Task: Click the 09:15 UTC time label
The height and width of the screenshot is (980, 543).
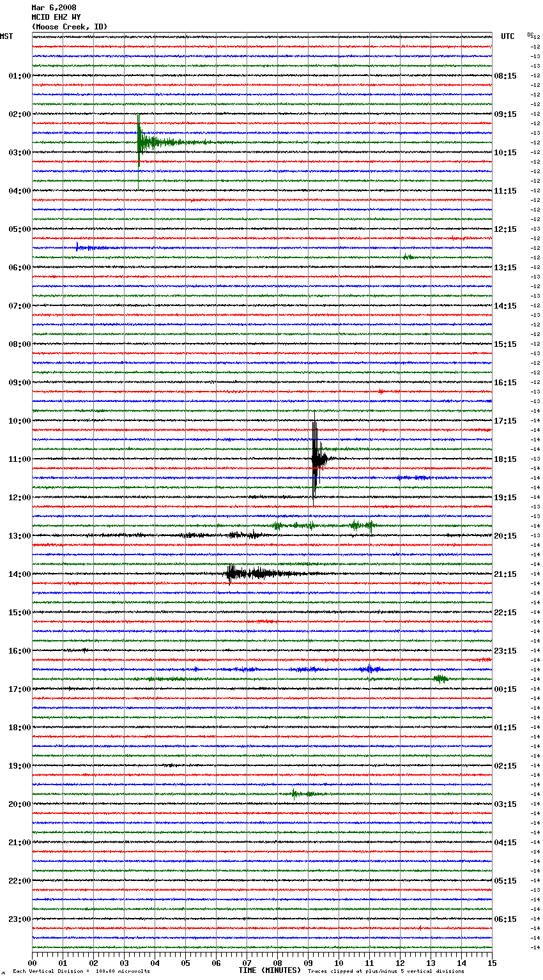Action: pyautogui.click(x=505, y=114)
